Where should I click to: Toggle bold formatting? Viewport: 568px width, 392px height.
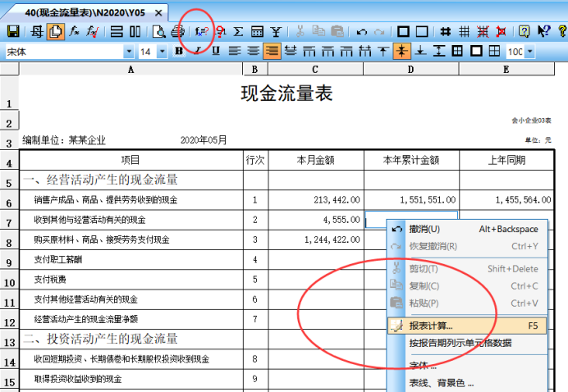(179, 51)
